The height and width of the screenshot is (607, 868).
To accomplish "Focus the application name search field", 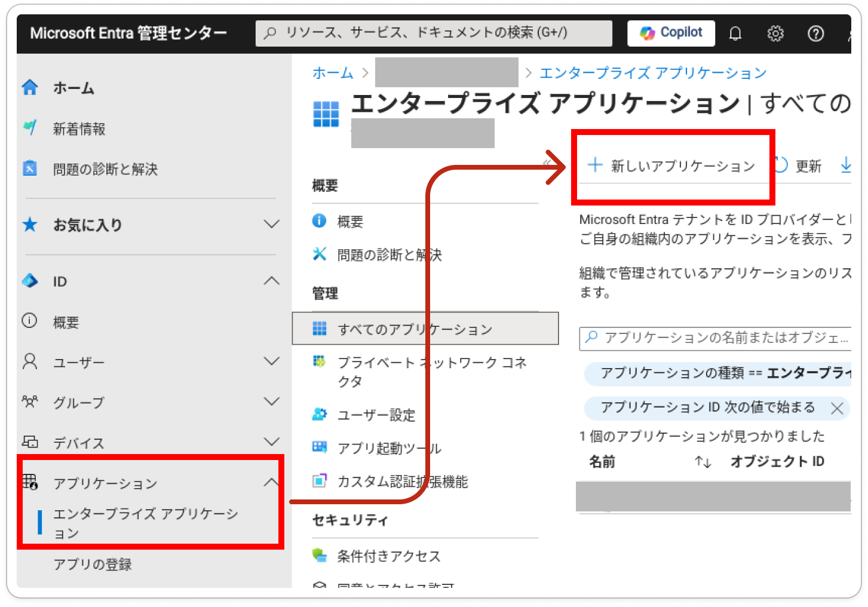I will pyautogui.click(x=715, y=338).
